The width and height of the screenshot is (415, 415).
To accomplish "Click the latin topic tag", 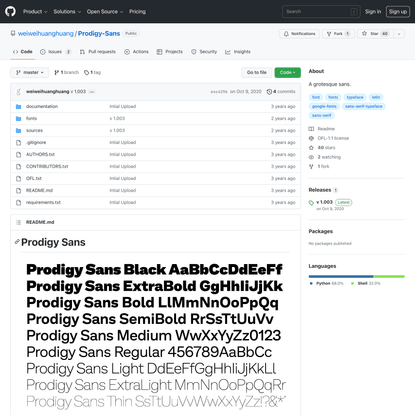I will click(376, 97).
